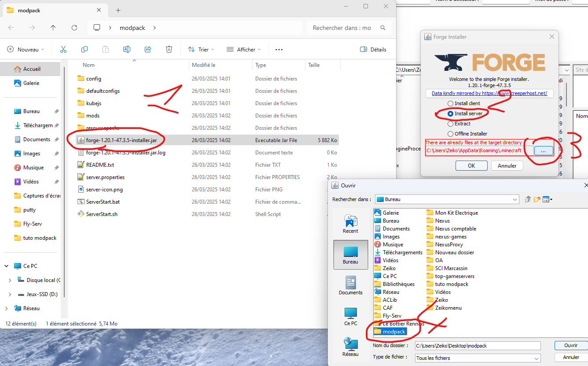Select the Install client radio button
The width and height of the screenshot is (588, 366).
click(x=450, y=103)
